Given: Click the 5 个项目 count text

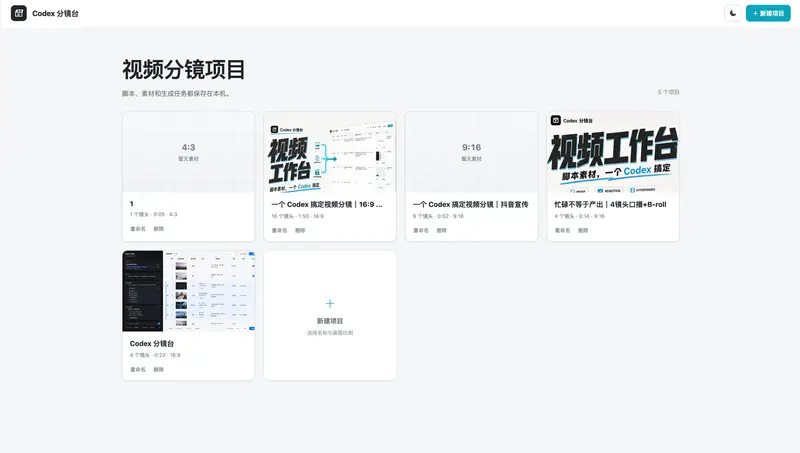Looking at the screenshot, I should point(668,92).
